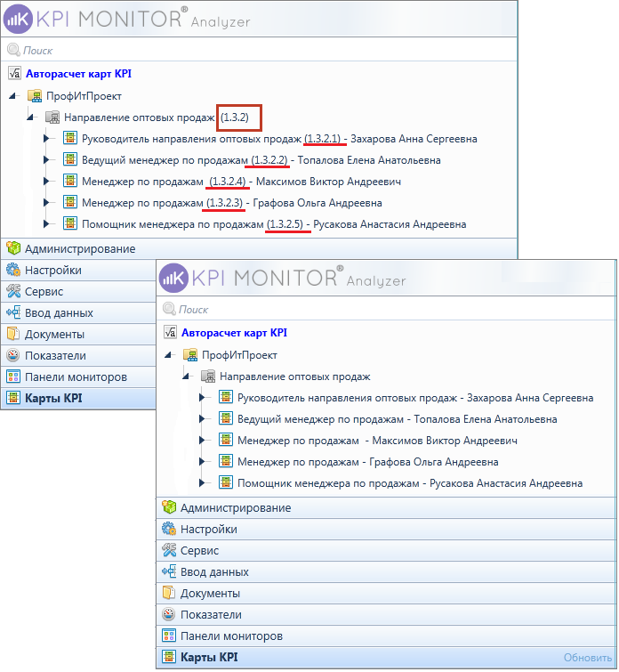Image resolution: width=619 pixels, height=672 pixels.
Task: Expand Ведущий менеджер (1.3.2.2) Топалова row
Action: [x=47, y=160]
